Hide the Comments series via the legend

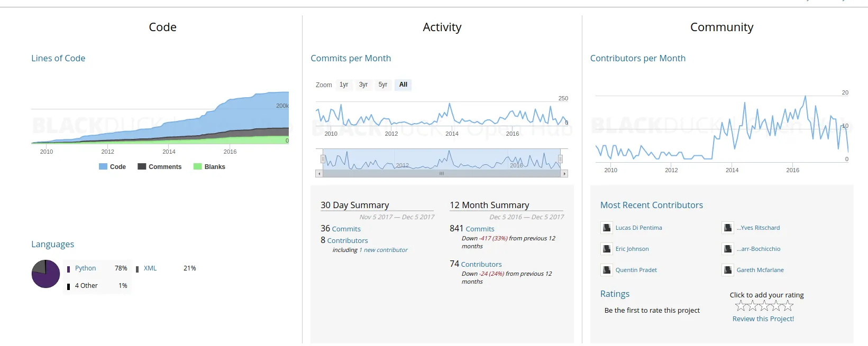[x=160, y=167]
